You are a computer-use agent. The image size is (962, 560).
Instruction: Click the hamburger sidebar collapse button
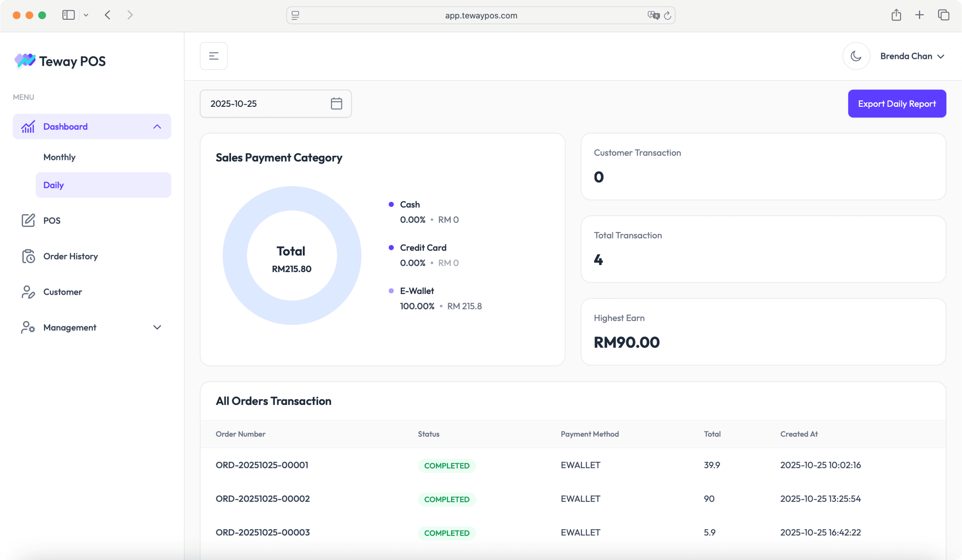pos(214,56)
